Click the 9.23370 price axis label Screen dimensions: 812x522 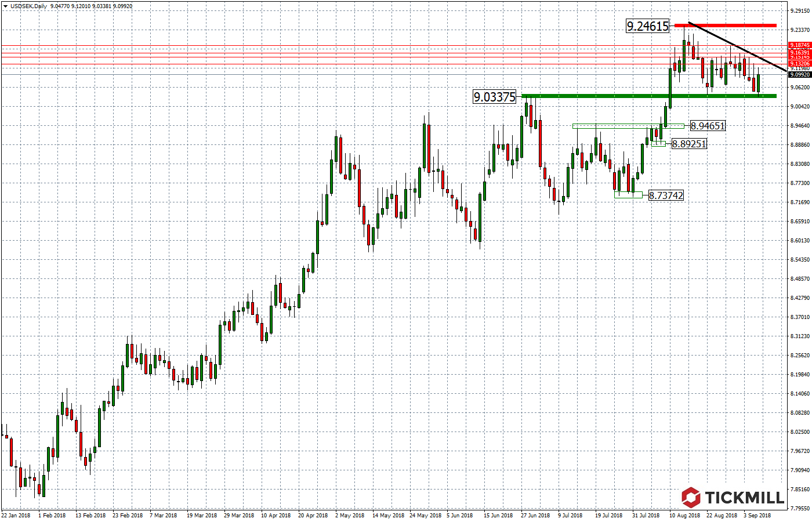pyautogui.click(x=800, y=30)
